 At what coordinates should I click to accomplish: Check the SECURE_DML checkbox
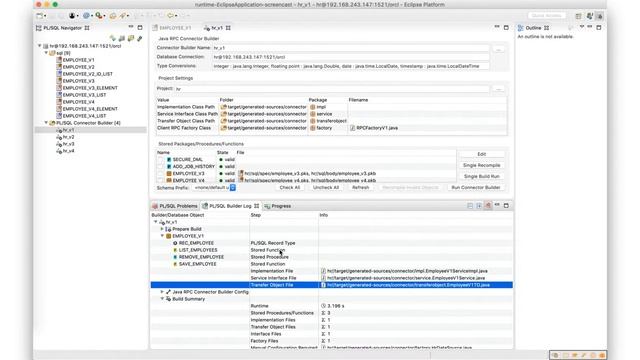coord(160,160)
